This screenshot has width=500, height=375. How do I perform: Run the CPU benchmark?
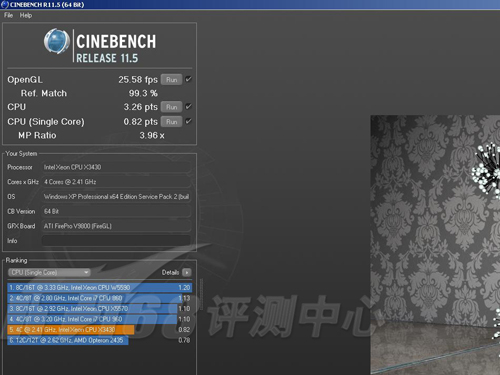(171, 107)
